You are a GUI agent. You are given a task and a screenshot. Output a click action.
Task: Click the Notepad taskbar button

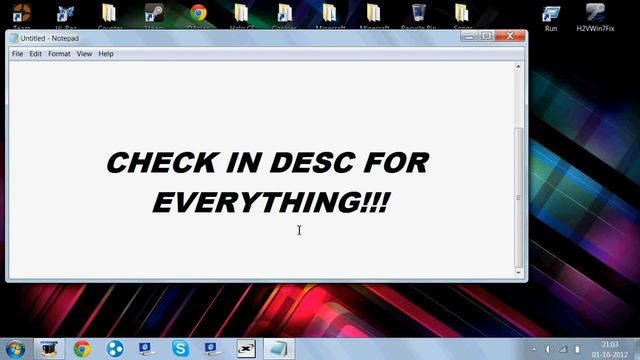[279, 349]
